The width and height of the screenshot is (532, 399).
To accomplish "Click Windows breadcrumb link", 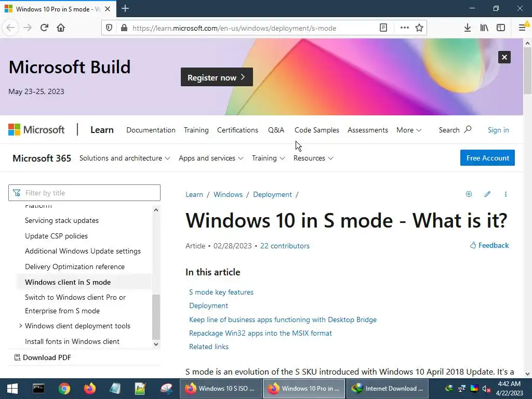I will [228, 194].
